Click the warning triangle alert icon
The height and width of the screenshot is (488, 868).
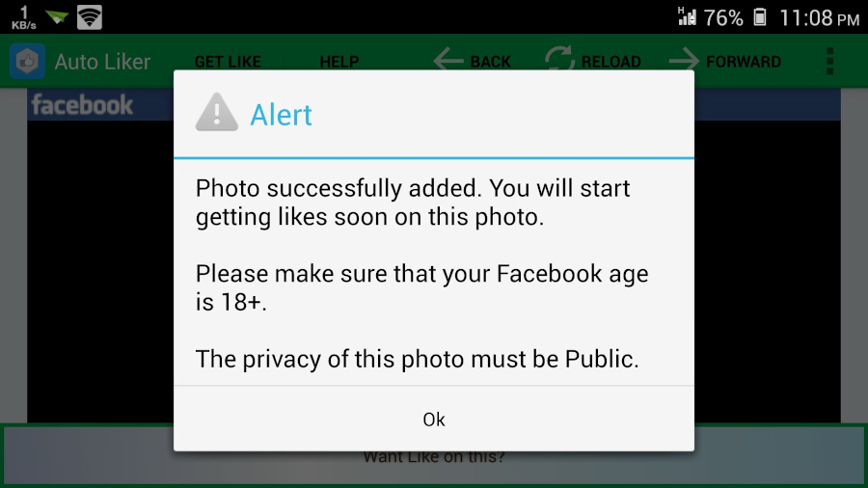click(x=216, y=112)
